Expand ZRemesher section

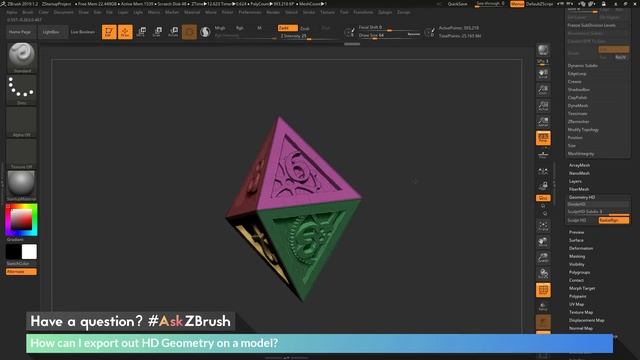click(x=579, y=122)
